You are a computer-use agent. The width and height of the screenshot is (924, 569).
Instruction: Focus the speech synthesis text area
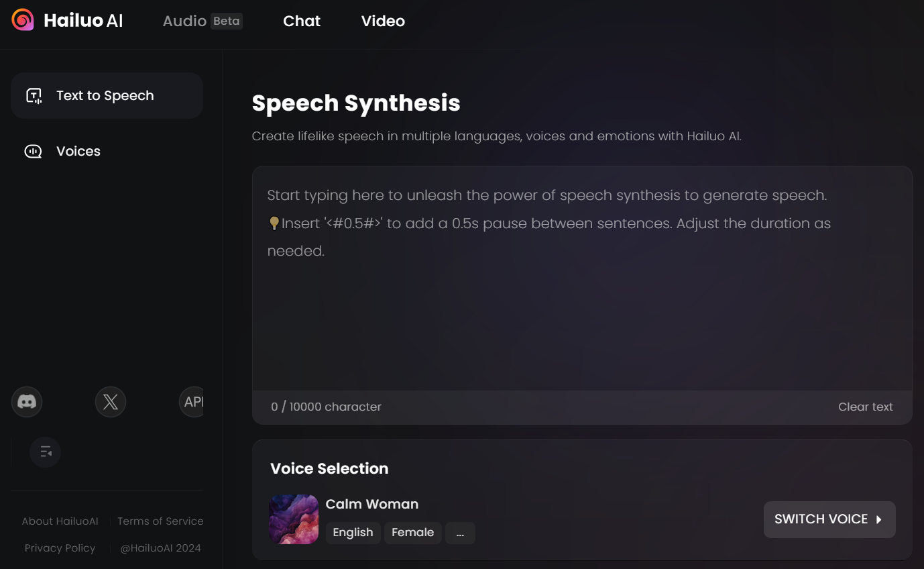pos(582,278)
